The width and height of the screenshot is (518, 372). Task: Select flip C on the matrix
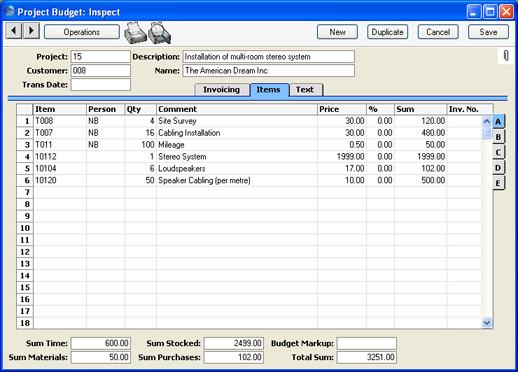[x=498, y=152]
